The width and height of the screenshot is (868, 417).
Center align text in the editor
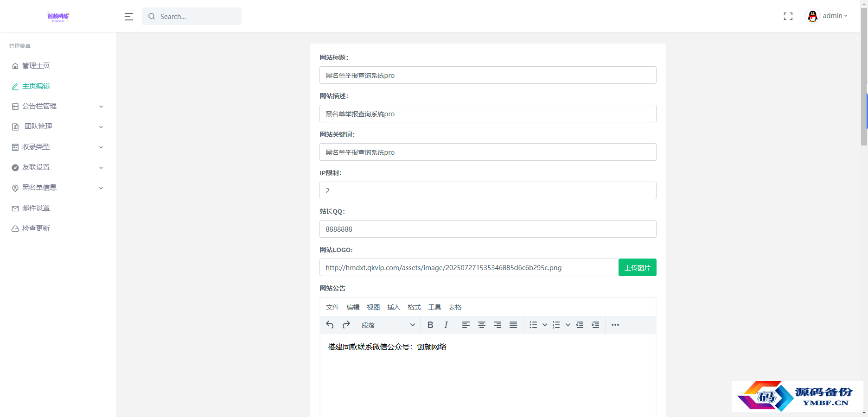click(x=482, y=325)
